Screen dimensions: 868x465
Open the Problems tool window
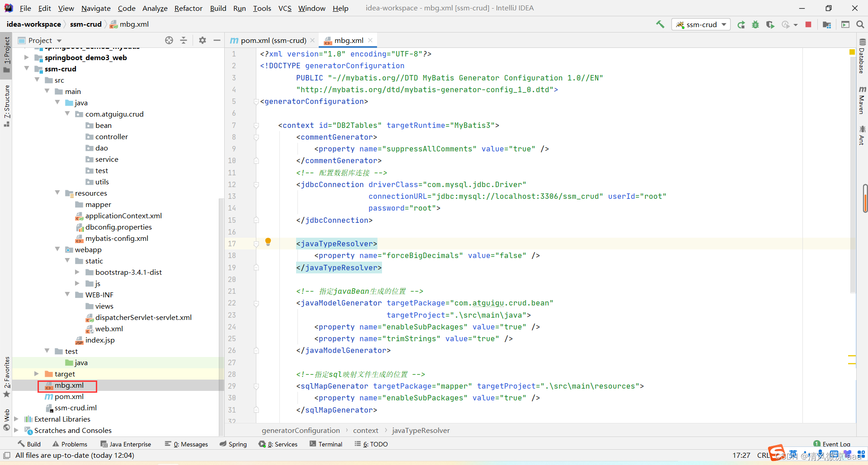pyautogui.click(x=70, y=444)
